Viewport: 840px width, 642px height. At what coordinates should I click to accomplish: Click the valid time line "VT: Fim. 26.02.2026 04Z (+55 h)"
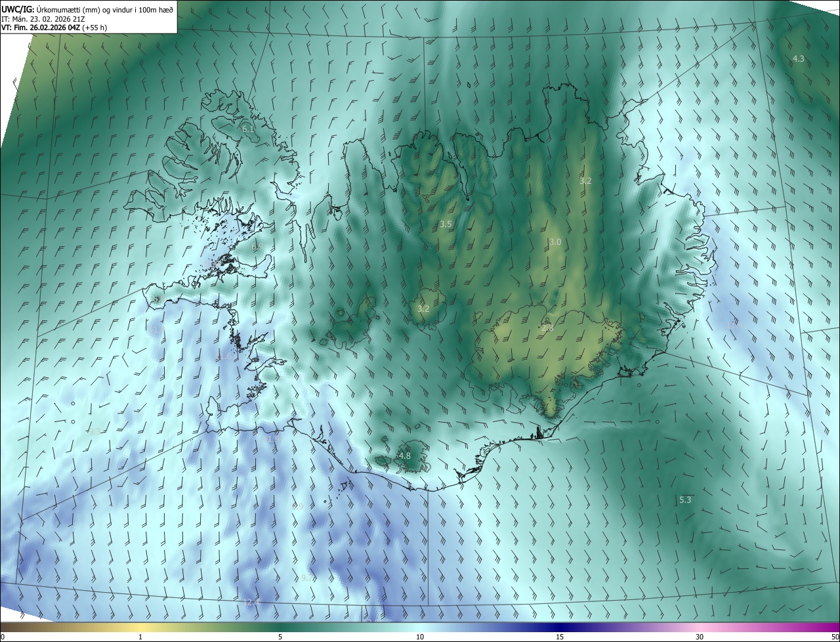(54, 28)
